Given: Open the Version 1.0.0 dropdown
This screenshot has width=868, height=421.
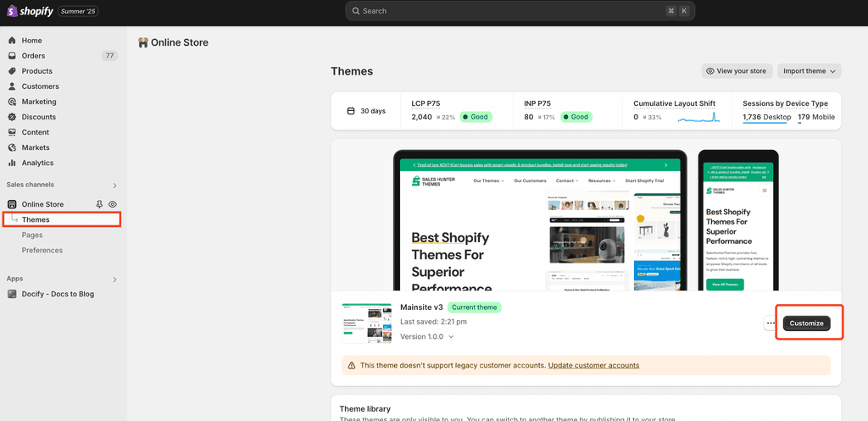Looking at the screenshot, I should (x=427, y=336).
